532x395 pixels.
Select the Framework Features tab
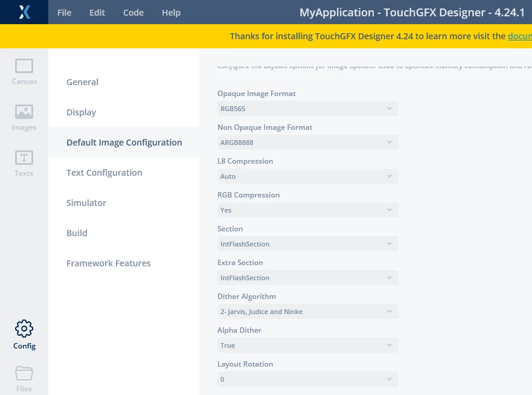click(x=124, y=263)
